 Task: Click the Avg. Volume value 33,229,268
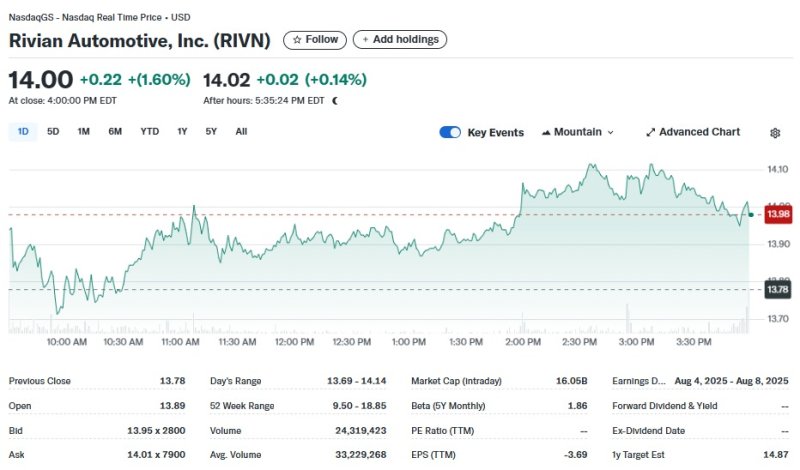pyautogui.click(x=361, y=455)
